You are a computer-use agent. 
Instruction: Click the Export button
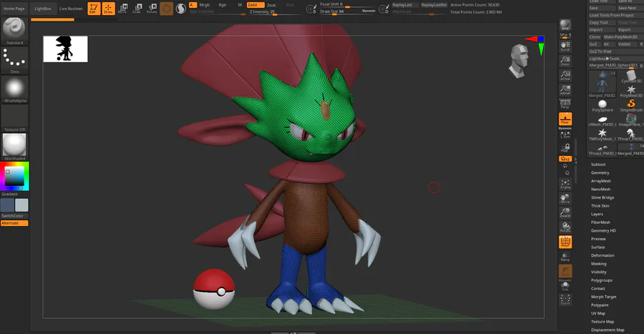630,30
